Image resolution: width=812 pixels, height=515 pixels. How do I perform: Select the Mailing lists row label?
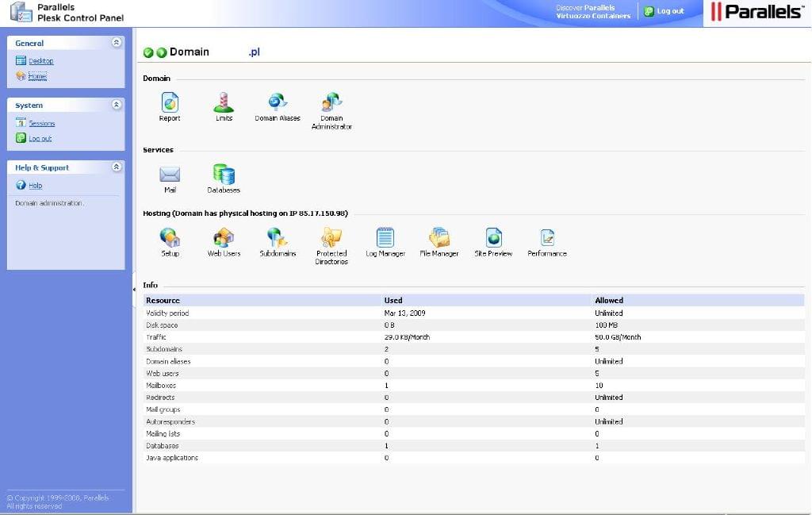tap(163, 433)
